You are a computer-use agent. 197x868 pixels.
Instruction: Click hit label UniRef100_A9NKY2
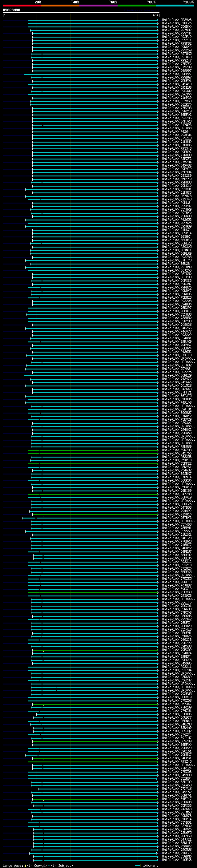tap(177, 47)
